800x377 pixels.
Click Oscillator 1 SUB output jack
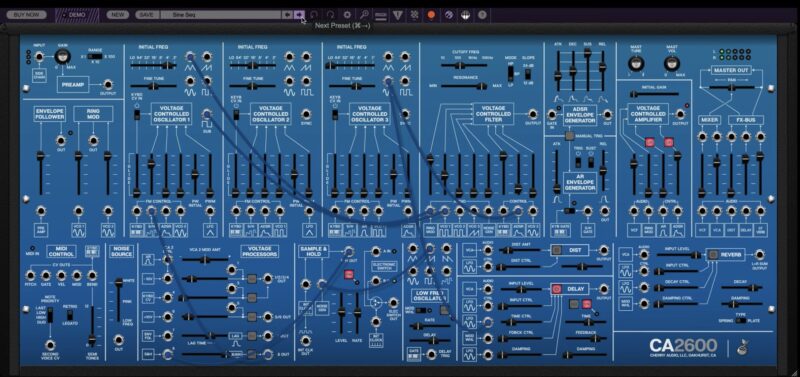[207, 114]
